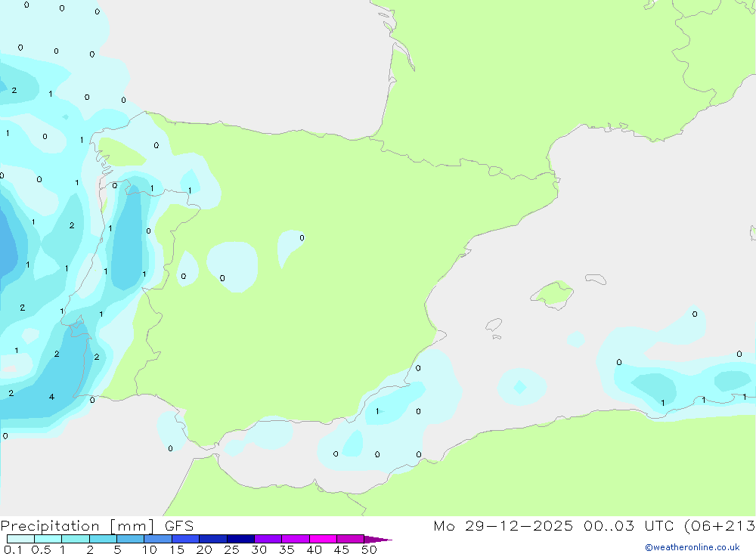Screen dimensions: 756x554
Task: Pick the 35–40 mm violet swatch
Action: point(295,539)
